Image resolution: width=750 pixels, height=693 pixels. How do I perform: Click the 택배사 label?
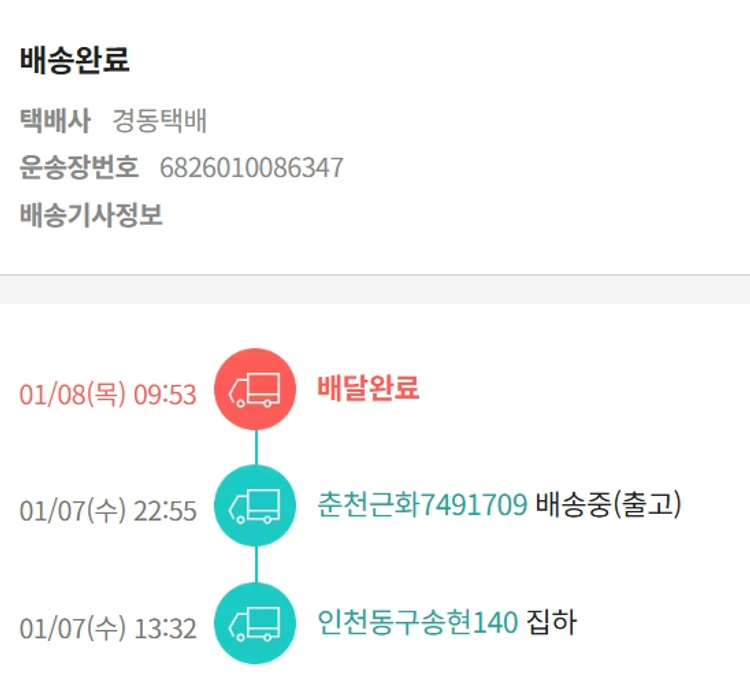pos(55,121)
